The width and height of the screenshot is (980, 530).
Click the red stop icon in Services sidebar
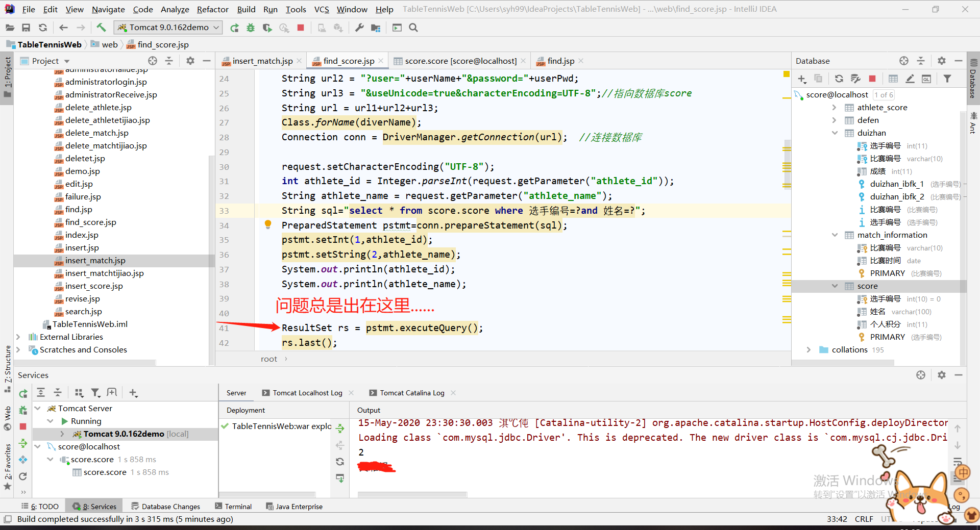click(x=23, y=426)
